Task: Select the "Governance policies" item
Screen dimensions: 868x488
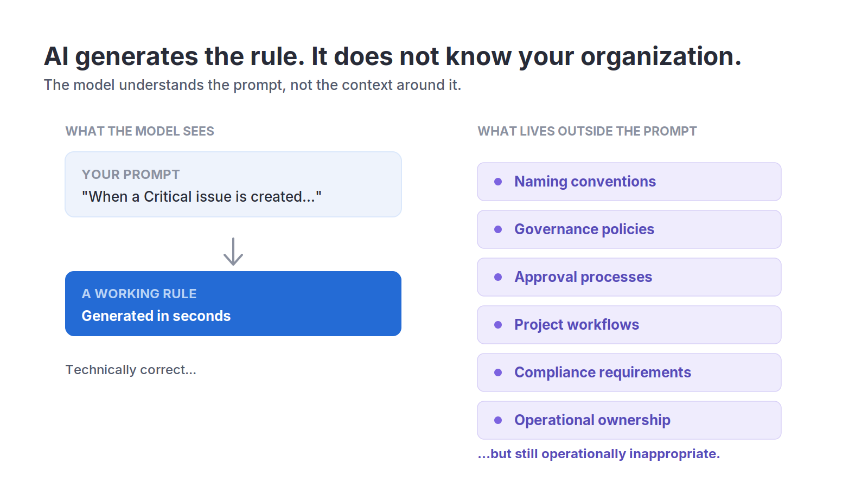Action: (629, 229)
